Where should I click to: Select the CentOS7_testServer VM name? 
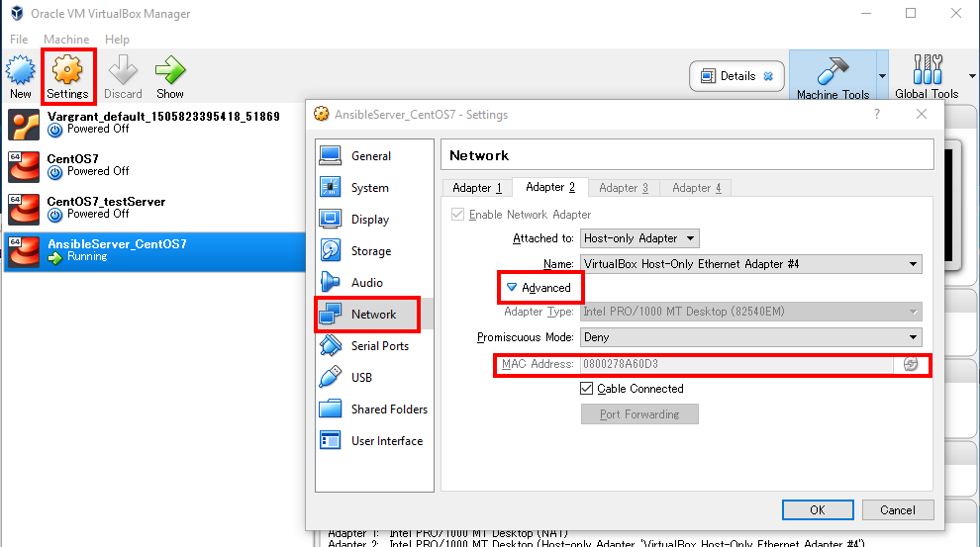click(106, 201)
